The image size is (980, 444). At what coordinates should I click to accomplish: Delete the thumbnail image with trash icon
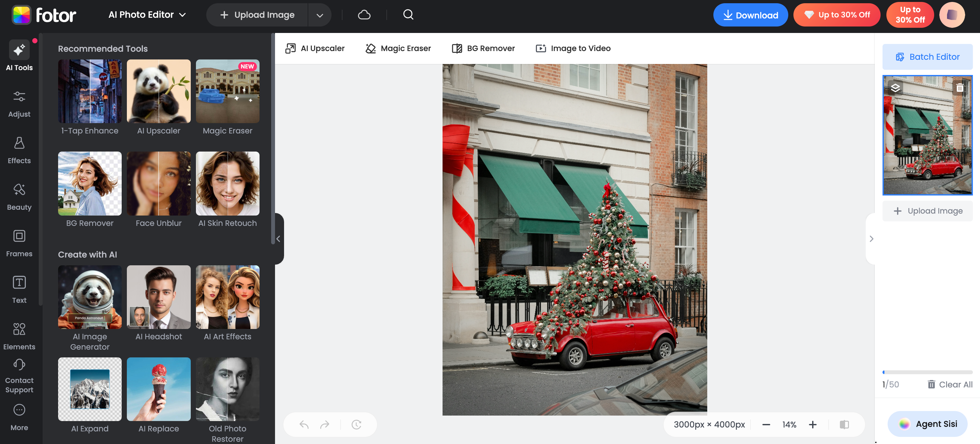pyautogui.click(x=959, y=88)
